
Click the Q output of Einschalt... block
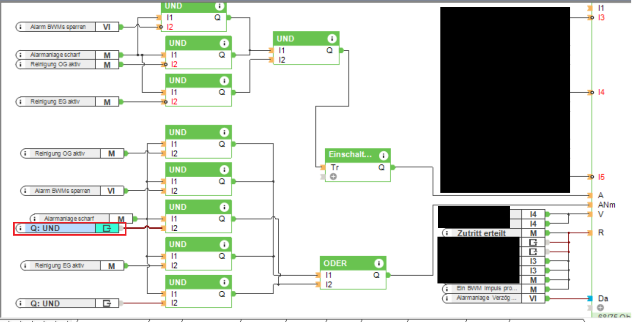tap(381, 167)
